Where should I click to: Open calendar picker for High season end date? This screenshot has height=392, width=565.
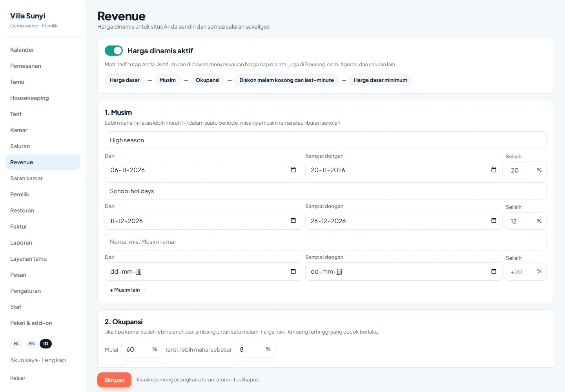(494, 170)
